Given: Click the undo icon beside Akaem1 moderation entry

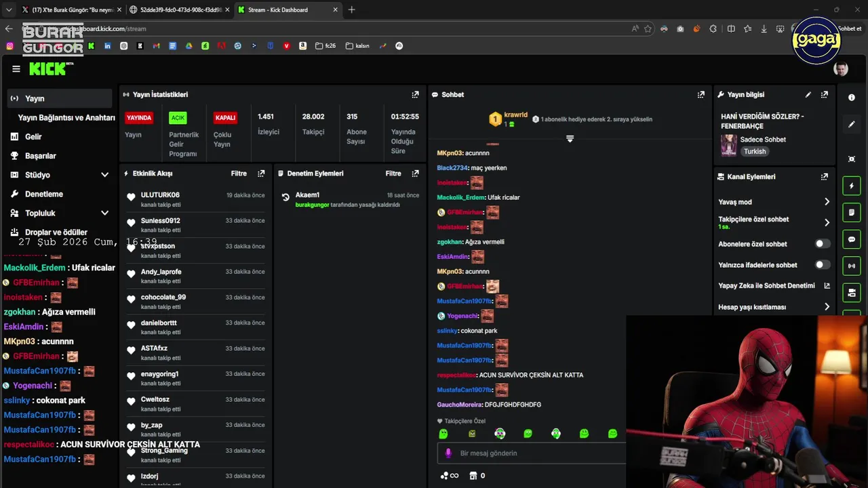Looking at the screenshot, I should (285, 198).
